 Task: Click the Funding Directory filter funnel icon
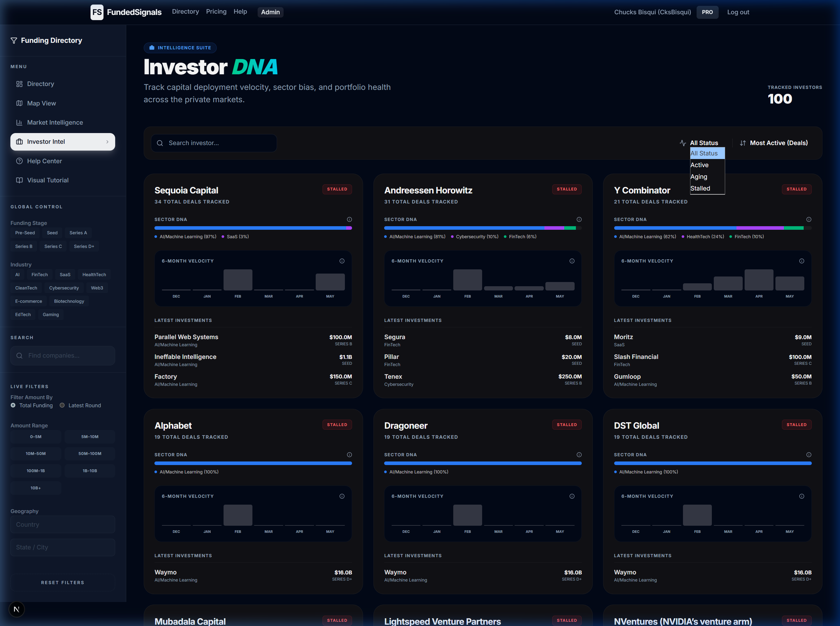14,41
